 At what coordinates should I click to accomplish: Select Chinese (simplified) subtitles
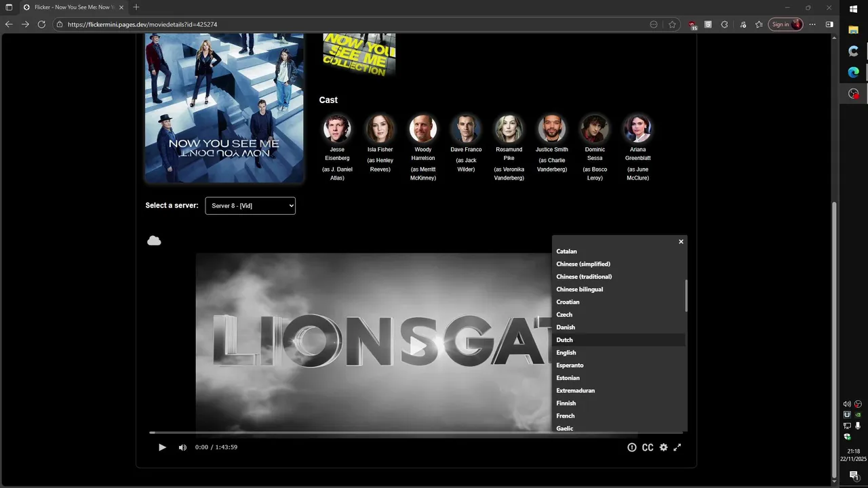tap(618, 264)
